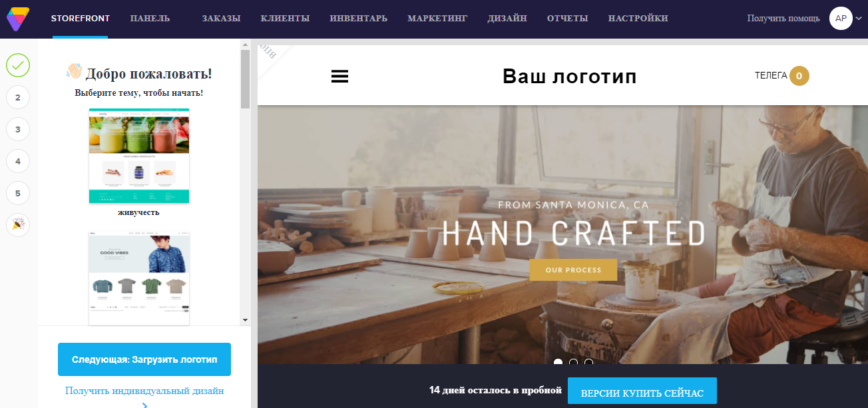Open the Заказы menu

pos(222,19)
